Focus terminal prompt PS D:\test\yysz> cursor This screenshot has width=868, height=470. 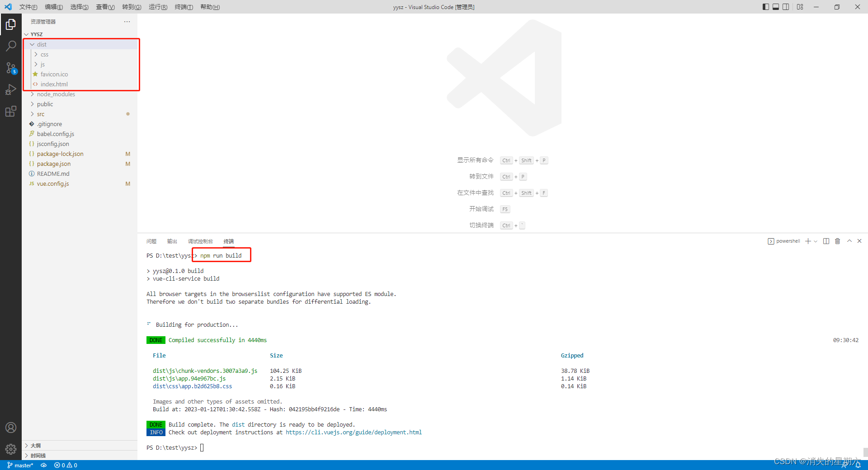(x=202, y=448)
